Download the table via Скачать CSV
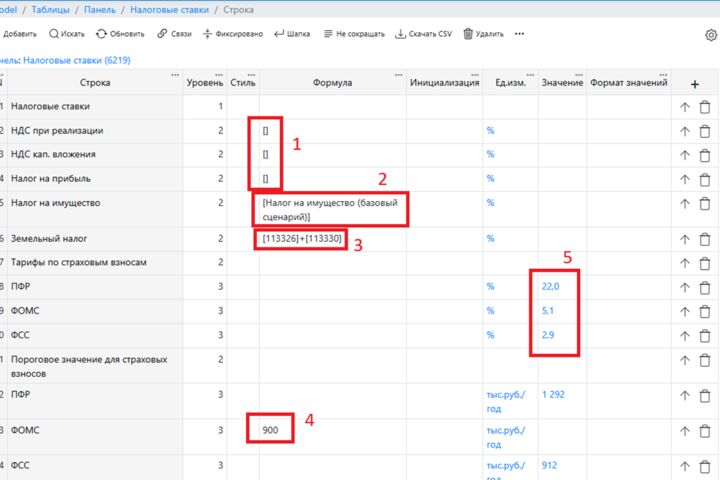Screen dimensions: 720x480 [x=423, y=34]
